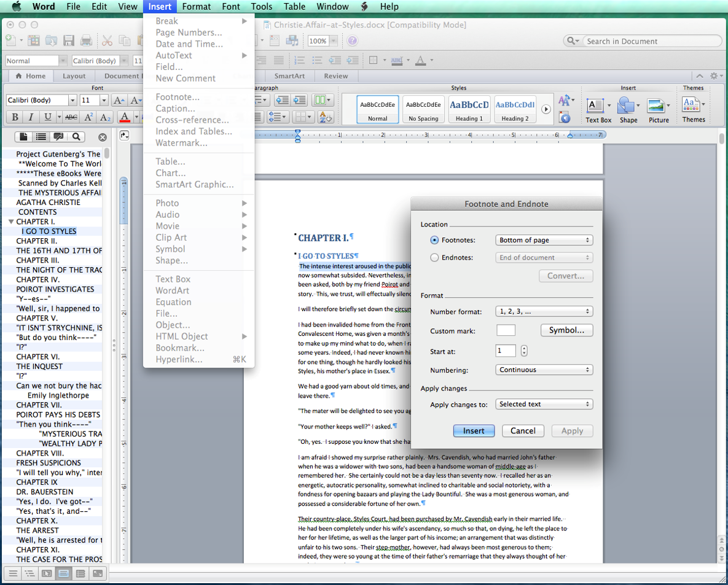Viewport: 728px width, 585px height.
Task: Select the Endnotes radio button
Action: pyautogui.click(x=435, y=258)
